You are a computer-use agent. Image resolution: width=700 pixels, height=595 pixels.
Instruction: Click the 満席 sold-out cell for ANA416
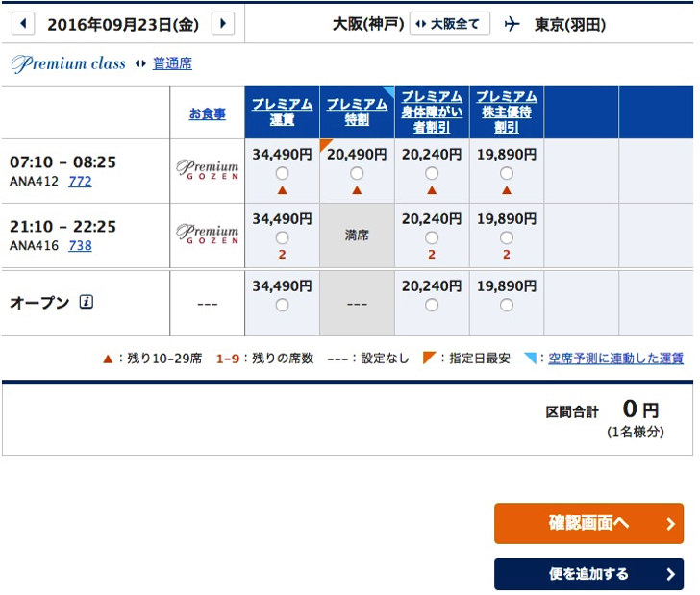click(357, 236)
